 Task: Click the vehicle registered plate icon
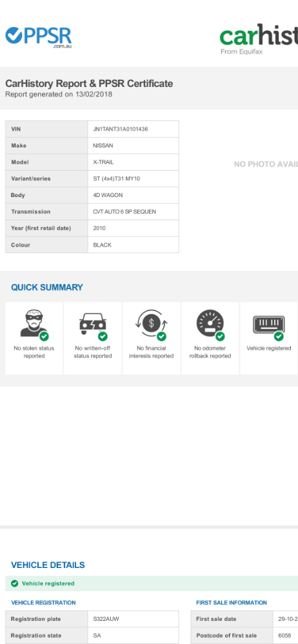[x=269, y=327]
